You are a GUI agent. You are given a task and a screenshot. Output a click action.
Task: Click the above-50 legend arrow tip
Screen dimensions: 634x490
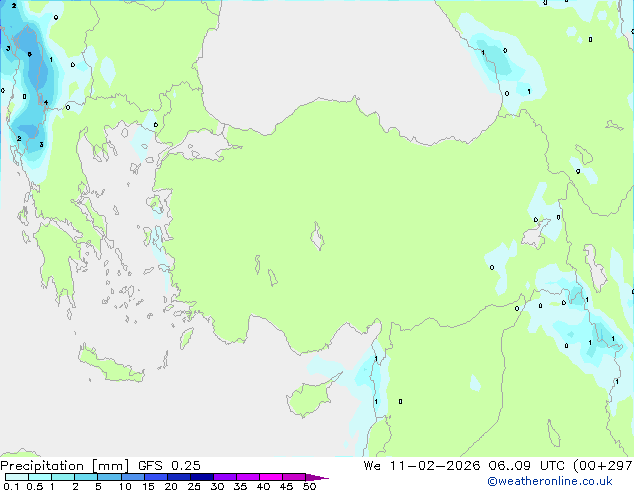pyautogui.click(x=317, y=477)
